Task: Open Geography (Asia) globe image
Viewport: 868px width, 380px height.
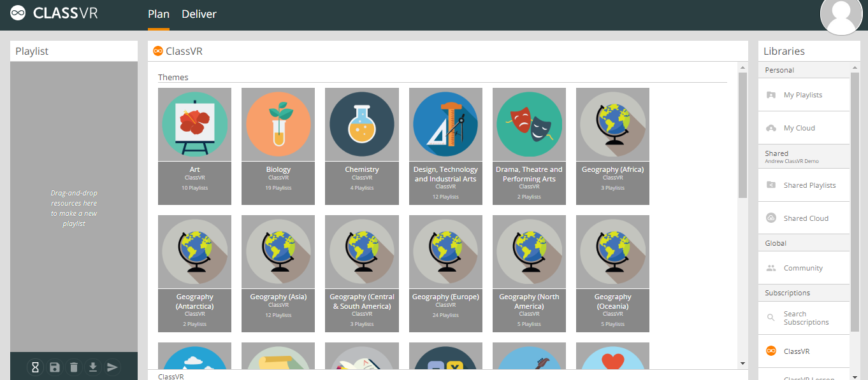Action: coord(278,251)
